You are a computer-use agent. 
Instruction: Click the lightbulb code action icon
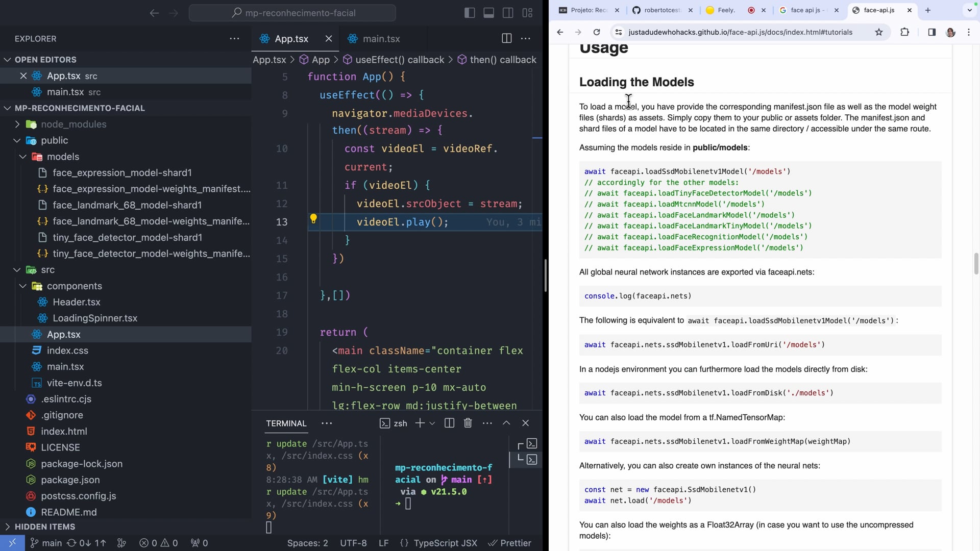point(313,219)
